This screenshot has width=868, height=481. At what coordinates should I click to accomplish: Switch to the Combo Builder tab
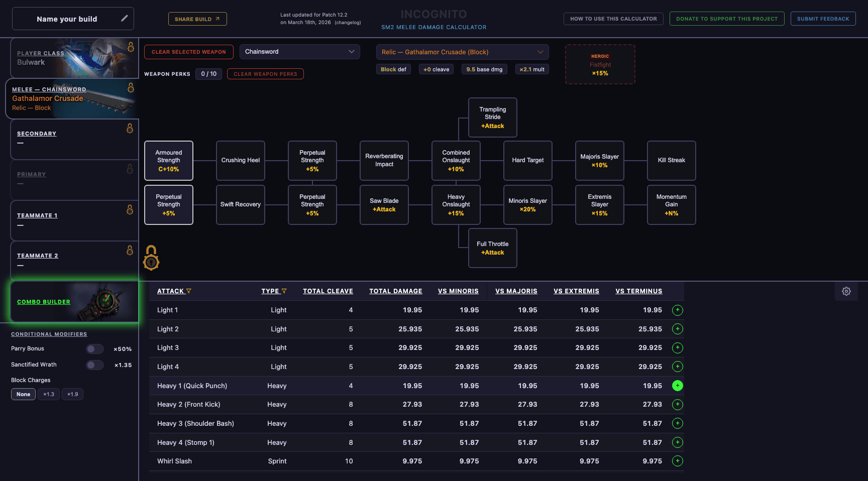click(43, 302)
